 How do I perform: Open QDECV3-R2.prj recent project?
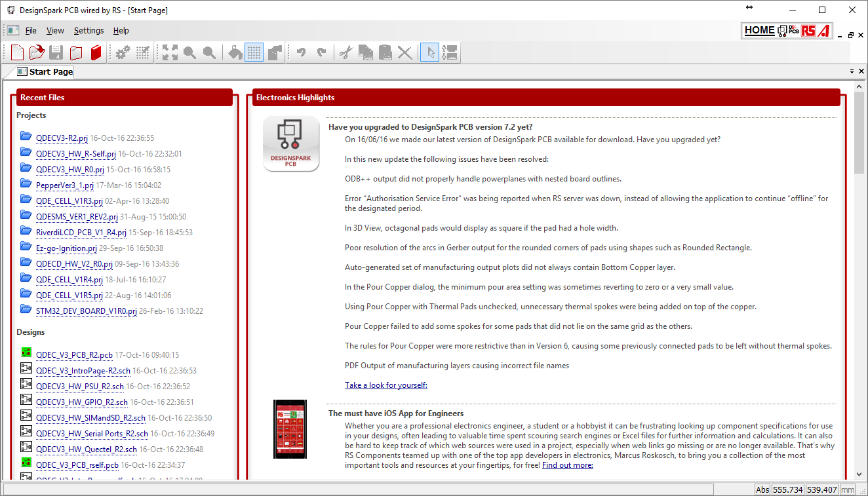point(62,138)
